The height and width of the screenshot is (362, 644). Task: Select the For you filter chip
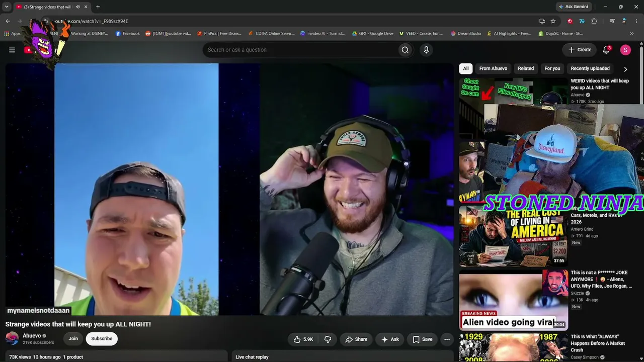[552, 68]
